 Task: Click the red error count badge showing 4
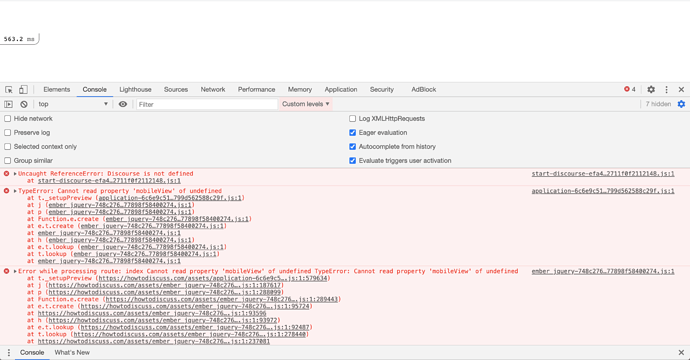(x=630, y=89)
